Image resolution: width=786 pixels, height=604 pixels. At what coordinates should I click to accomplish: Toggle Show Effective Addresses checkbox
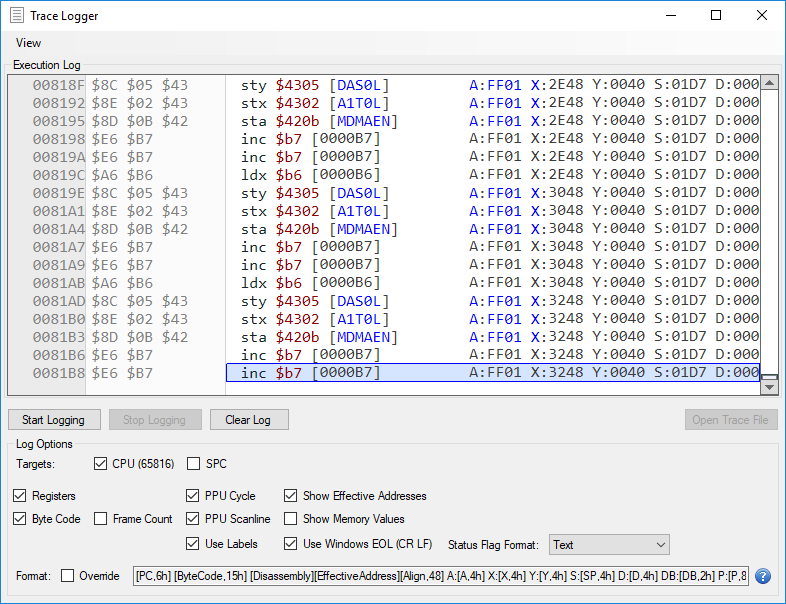[x=290, y=496]
